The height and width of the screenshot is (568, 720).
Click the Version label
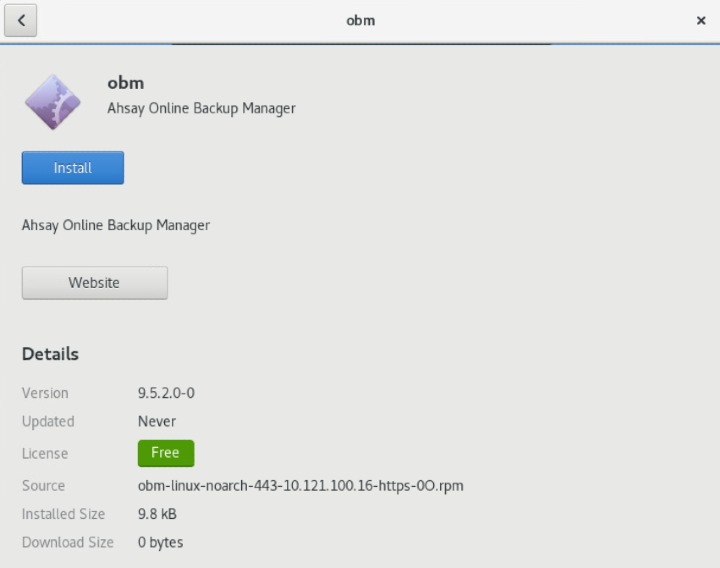[x=45, y=393]
